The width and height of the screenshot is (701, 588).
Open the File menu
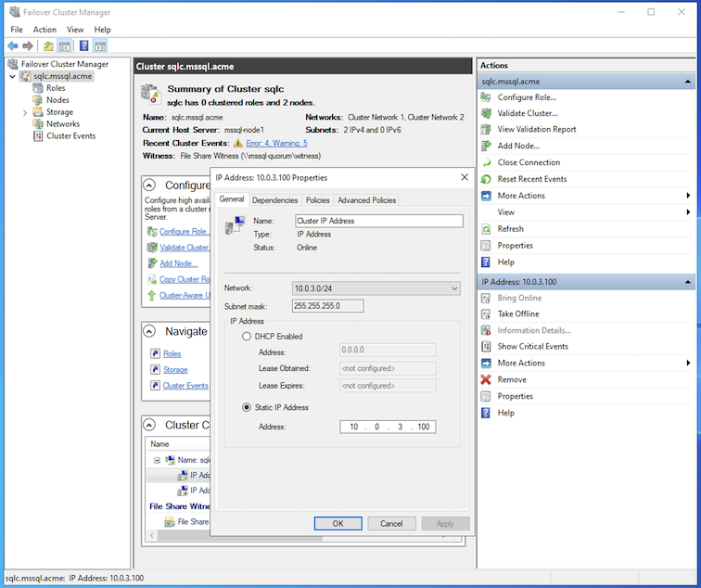point(17,30)
